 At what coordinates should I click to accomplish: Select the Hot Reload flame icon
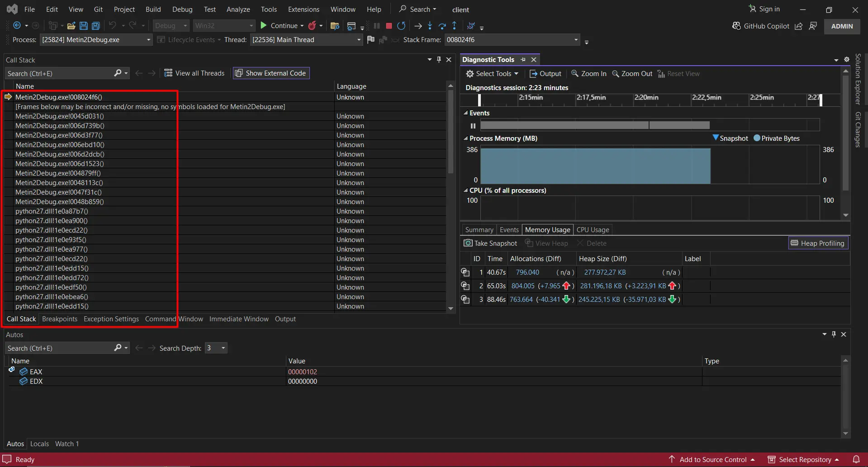[x=312, y=26]
